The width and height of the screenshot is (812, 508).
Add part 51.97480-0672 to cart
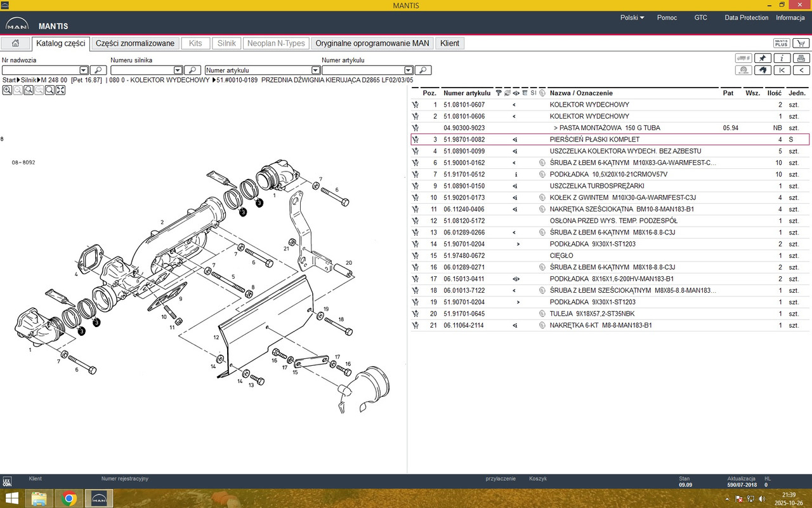pos(416,255)
